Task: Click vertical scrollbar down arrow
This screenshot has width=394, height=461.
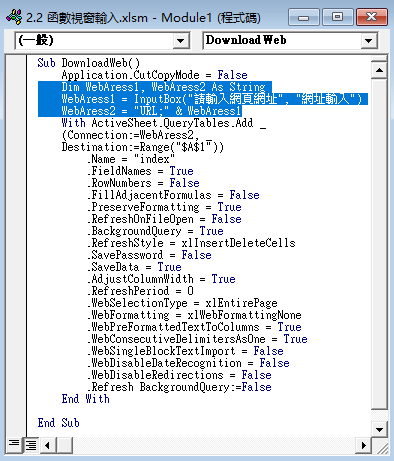Action: click(x=379, y=429)
